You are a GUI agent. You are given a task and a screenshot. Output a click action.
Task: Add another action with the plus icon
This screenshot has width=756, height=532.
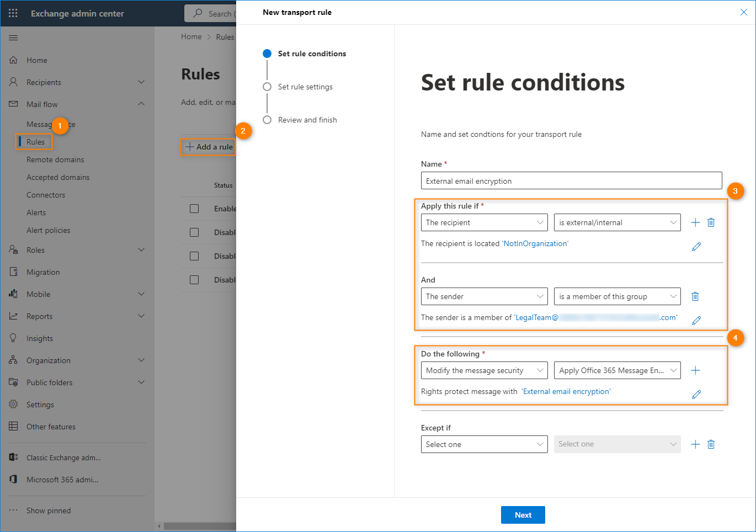coord(695,370)
